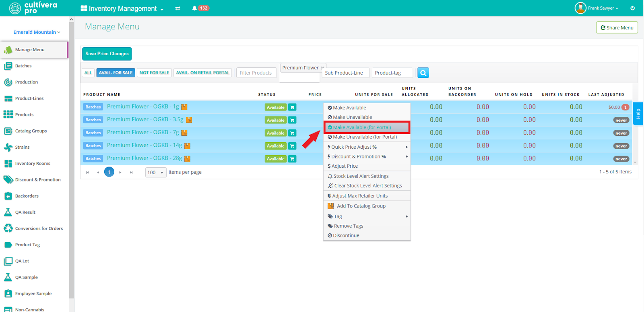Remove the Premium Flower filter tag
644x312 pixels.
(x=322, y=68)
